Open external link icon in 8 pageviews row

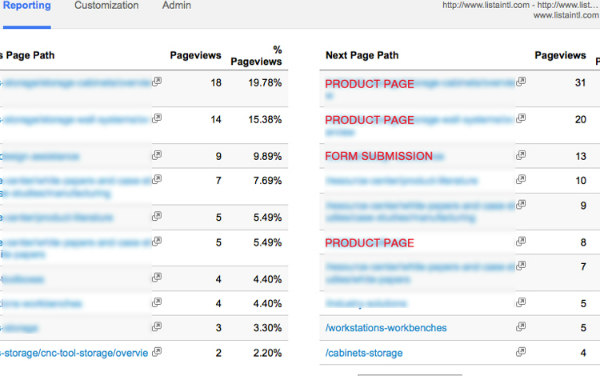click(521, 241)
